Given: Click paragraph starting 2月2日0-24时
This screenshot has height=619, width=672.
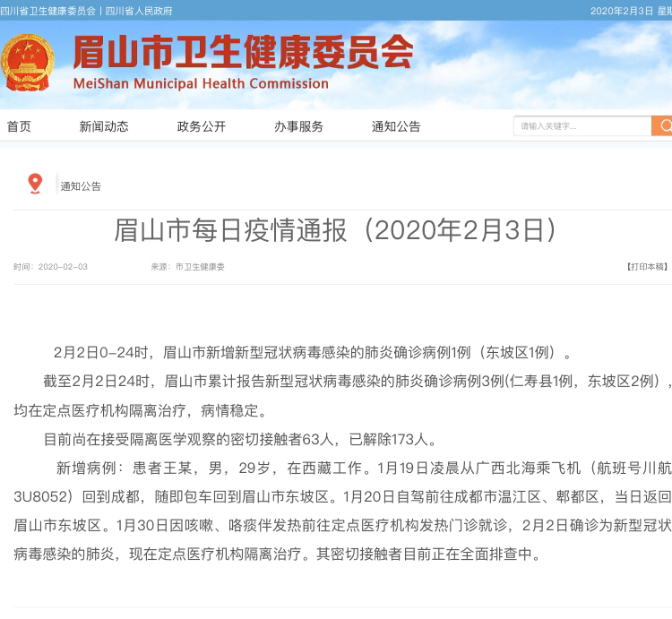Looking at the screenshot, I should point(312,353).
